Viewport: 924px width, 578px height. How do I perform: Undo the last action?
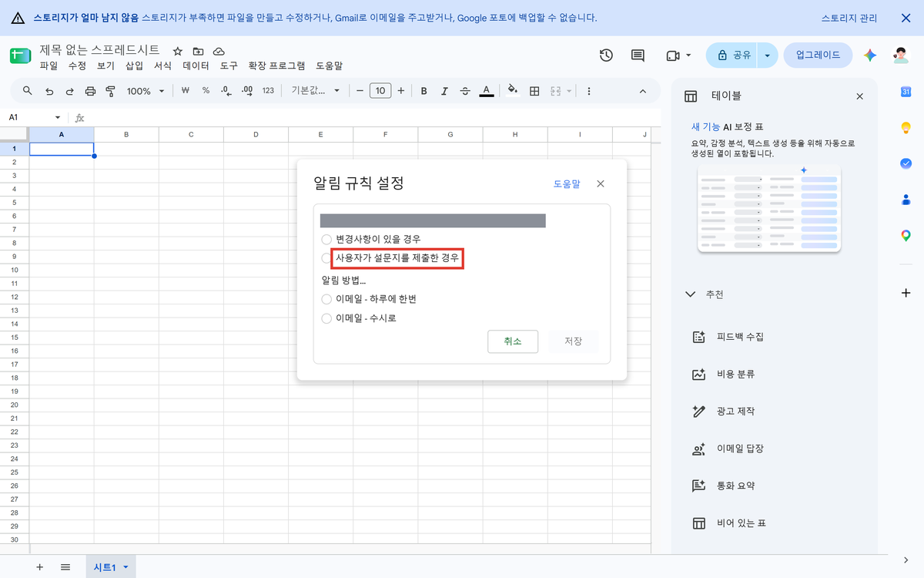pyautogui.click(x=49, y=91)
